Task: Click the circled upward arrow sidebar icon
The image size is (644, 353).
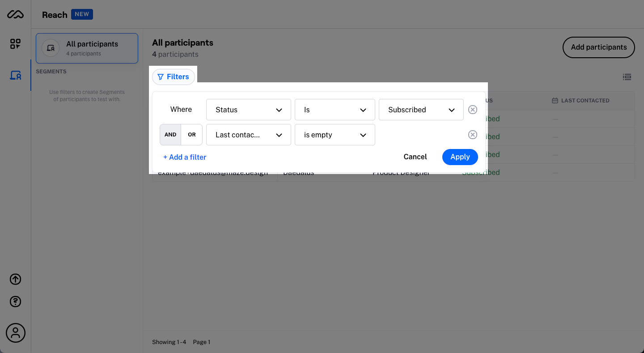Action: (x=15, y=279)
